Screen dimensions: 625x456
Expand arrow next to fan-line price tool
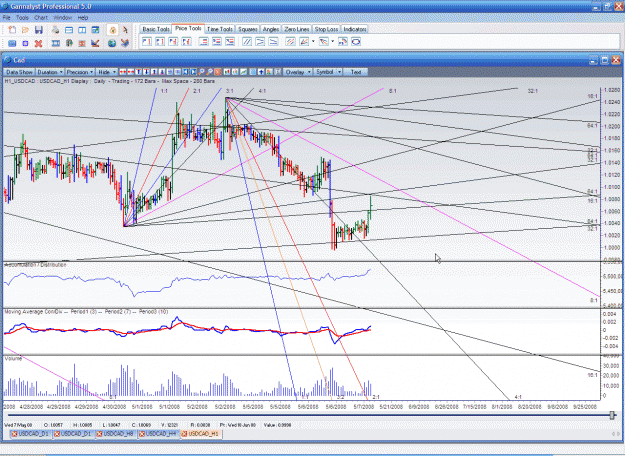pyautogui.click(x=313, y=41)
